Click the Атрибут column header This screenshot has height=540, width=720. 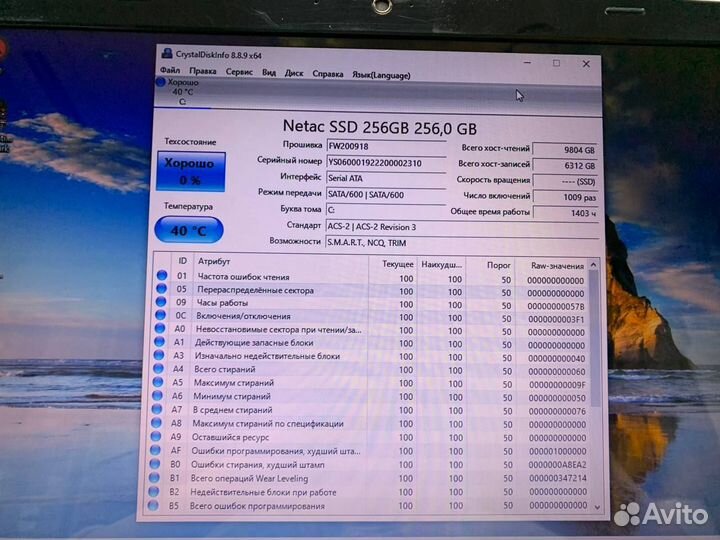point(281,262)
